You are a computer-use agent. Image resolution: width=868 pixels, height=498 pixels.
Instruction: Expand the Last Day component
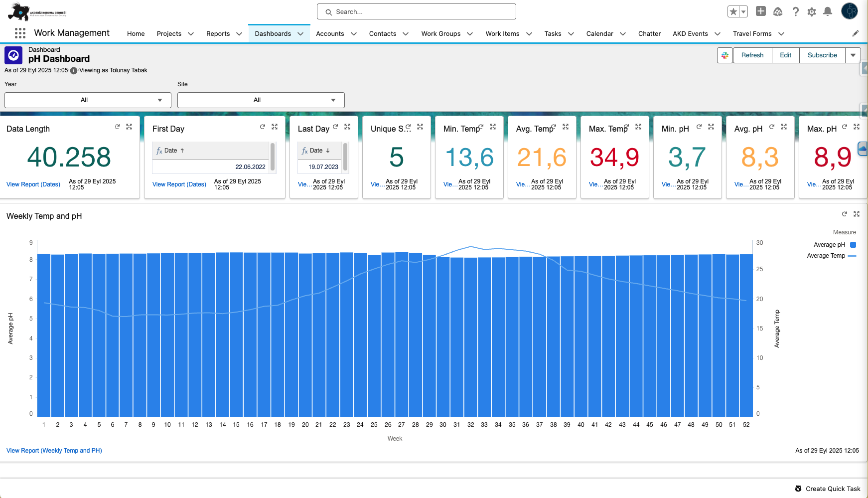point(347,127)
